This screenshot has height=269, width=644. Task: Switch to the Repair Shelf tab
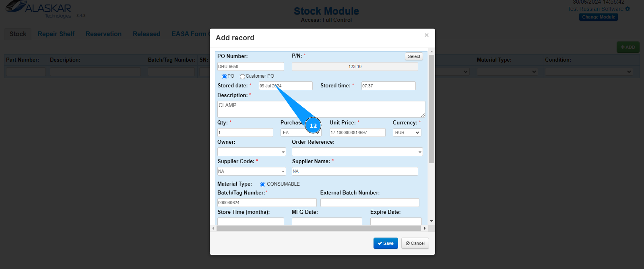tap(56, 34)
